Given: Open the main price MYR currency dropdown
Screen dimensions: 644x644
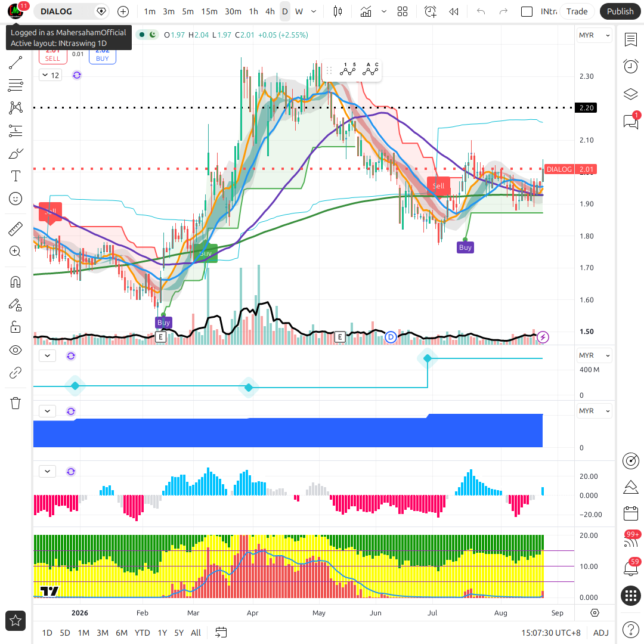Looking at the screenshot, I should point(595,35).
